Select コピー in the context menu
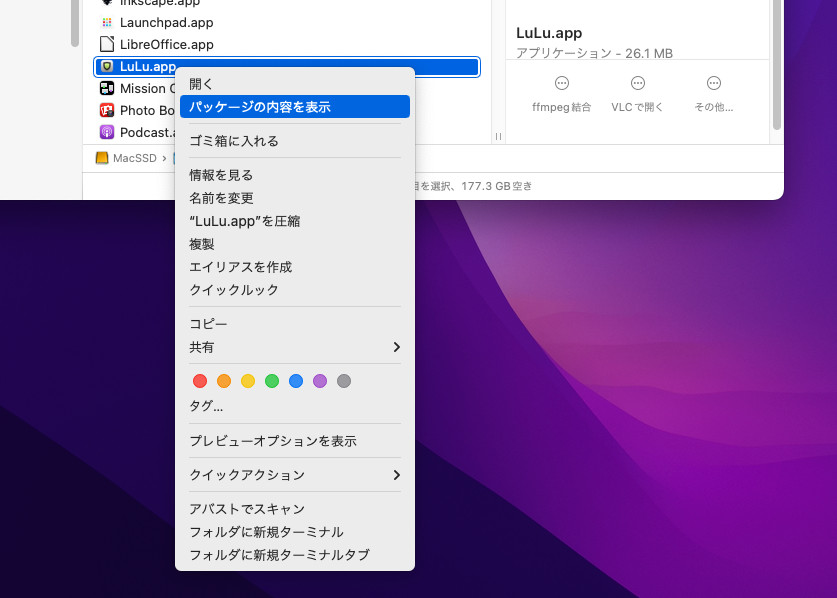Screen dimensions: 837x598 295,324
